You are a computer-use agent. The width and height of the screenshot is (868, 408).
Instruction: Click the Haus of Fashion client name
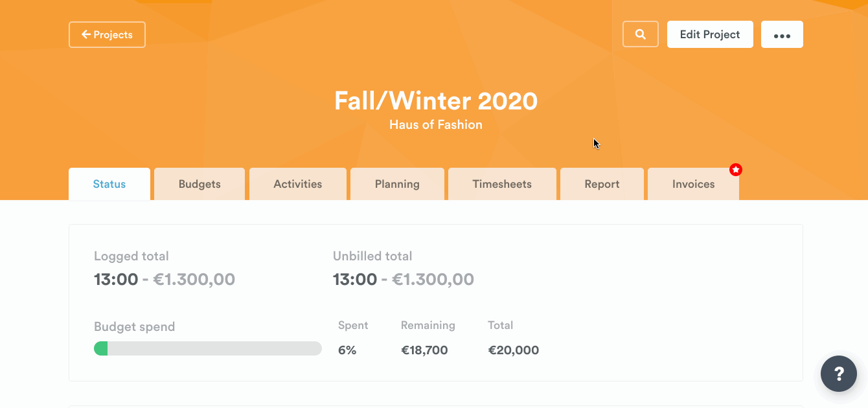[436, 124]
